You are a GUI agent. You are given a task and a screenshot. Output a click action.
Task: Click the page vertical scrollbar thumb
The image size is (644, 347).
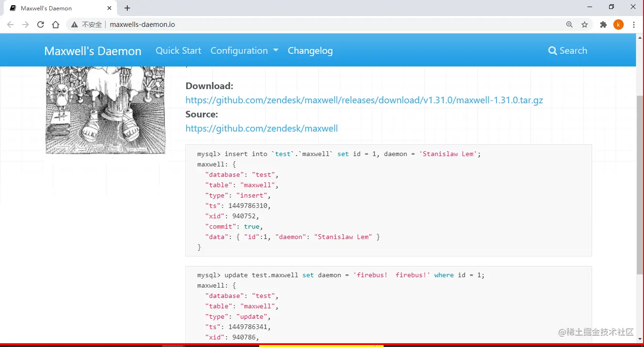pyautogui.click(x=640, y=184)
